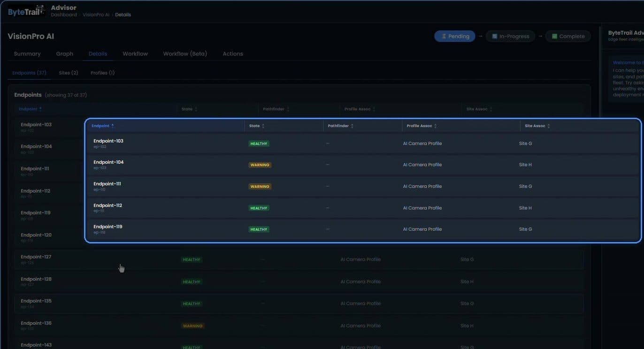
Task: Click the HEALTHY badge for Endpoint-128
Action: (x=192, y=282)
